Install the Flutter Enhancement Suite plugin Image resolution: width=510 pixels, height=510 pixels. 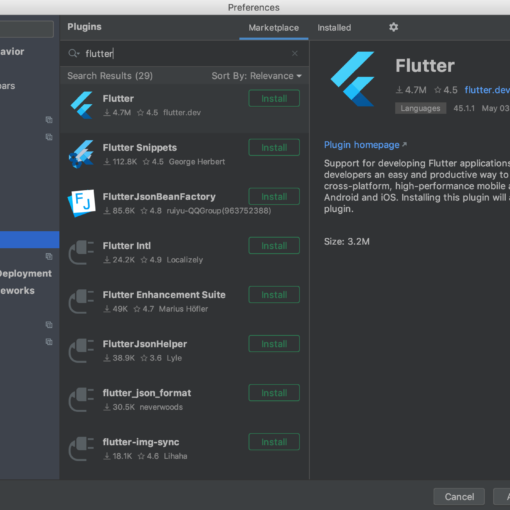[x=274, y=295]
